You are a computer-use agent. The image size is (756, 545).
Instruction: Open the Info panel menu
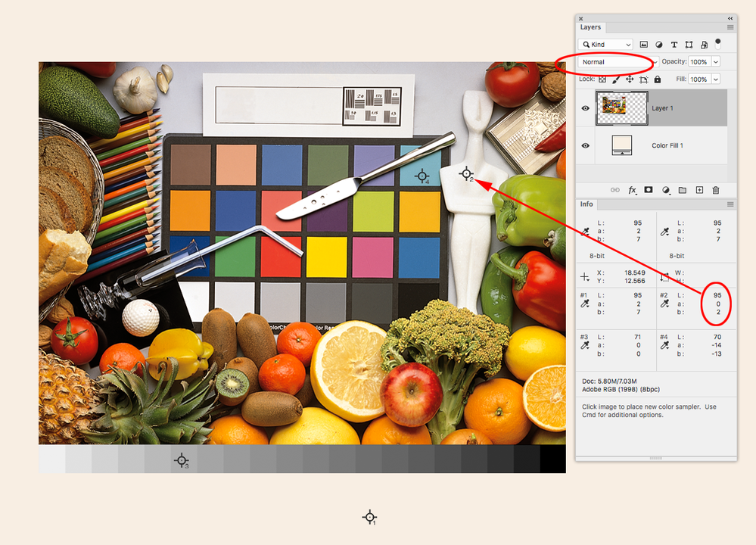coord(730,204)
